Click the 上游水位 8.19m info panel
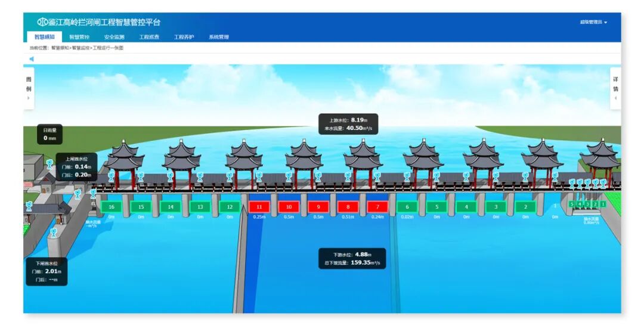The image size is (644, 325). [x=348, y=124]
